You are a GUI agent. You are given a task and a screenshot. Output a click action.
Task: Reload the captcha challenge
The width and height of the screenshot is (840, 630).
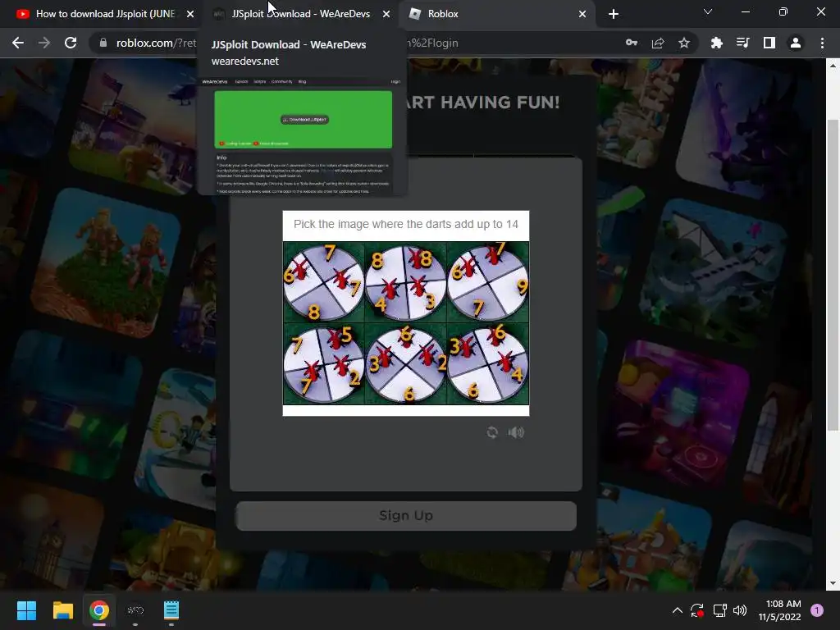coord(492,432)
